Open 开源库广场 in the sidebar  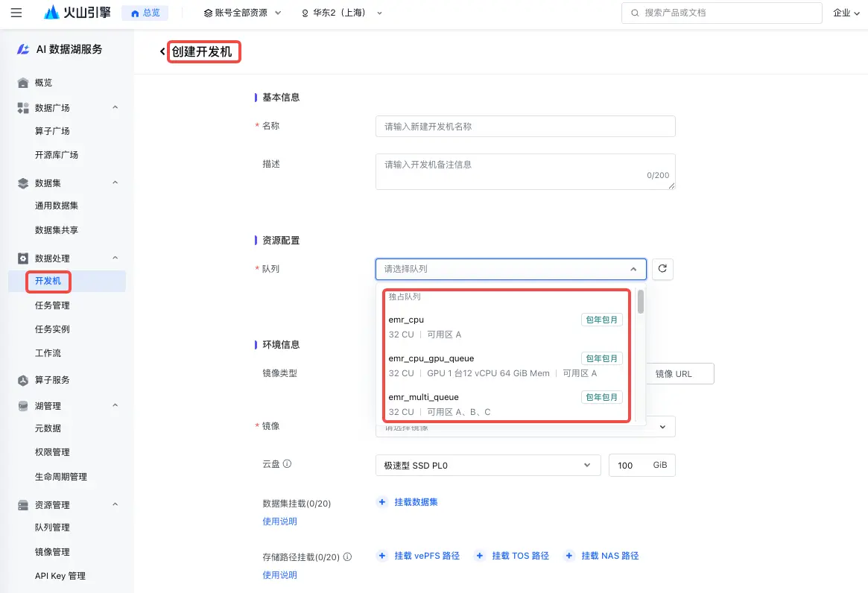click(57, 155)
